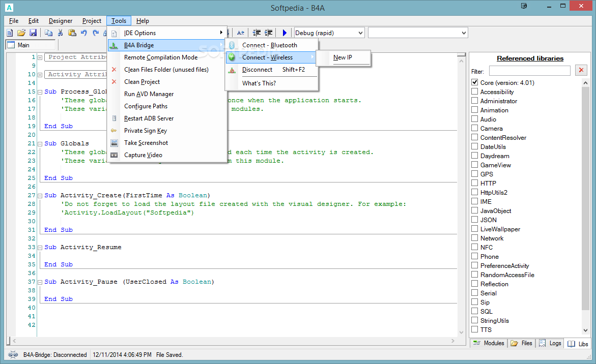Open the empty combo box beside Debug

tap(418, 33)
